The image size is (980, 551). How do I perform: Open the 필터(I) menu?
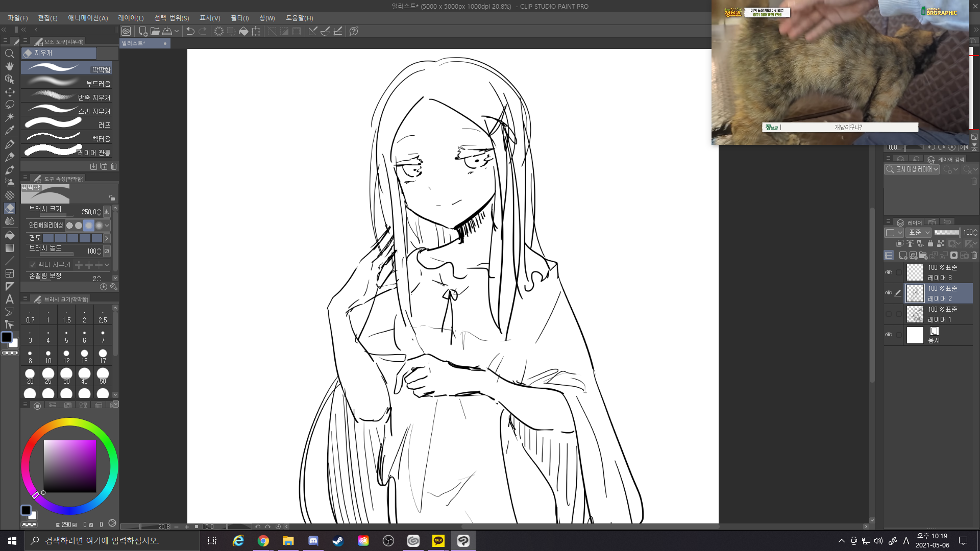pyautogui.click(x=240, y=18)
